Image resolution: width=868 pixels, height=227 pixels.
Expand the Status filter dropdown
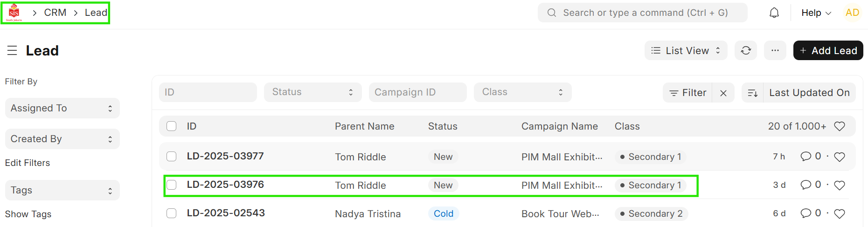coord(312,92)
